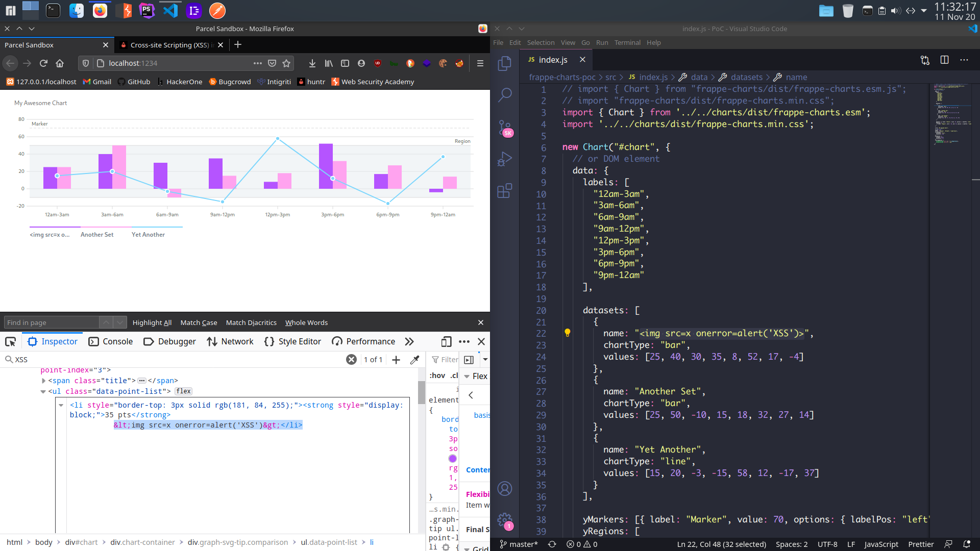Open Run and Debug view
The height and width of the screenshot is (551, 980).
(504, 159)
